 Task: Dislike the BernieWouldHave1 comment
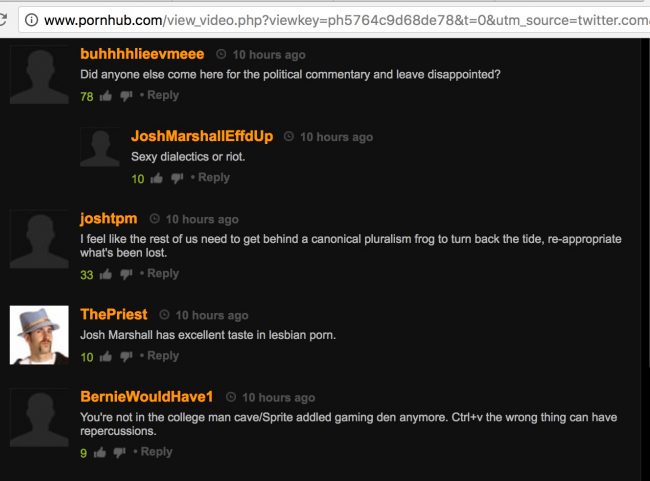[x=119, y=452]
